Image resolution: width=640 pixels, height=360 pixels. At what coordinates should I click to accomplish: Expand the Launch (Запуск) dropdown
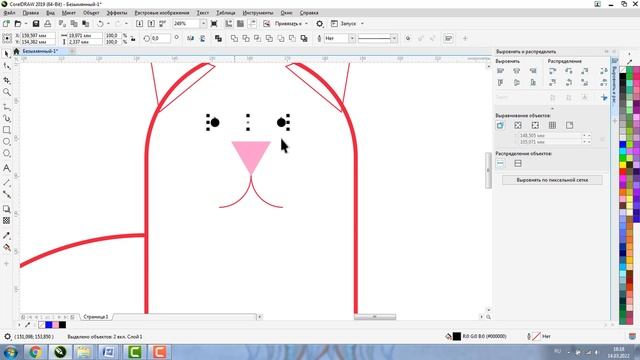362,24
